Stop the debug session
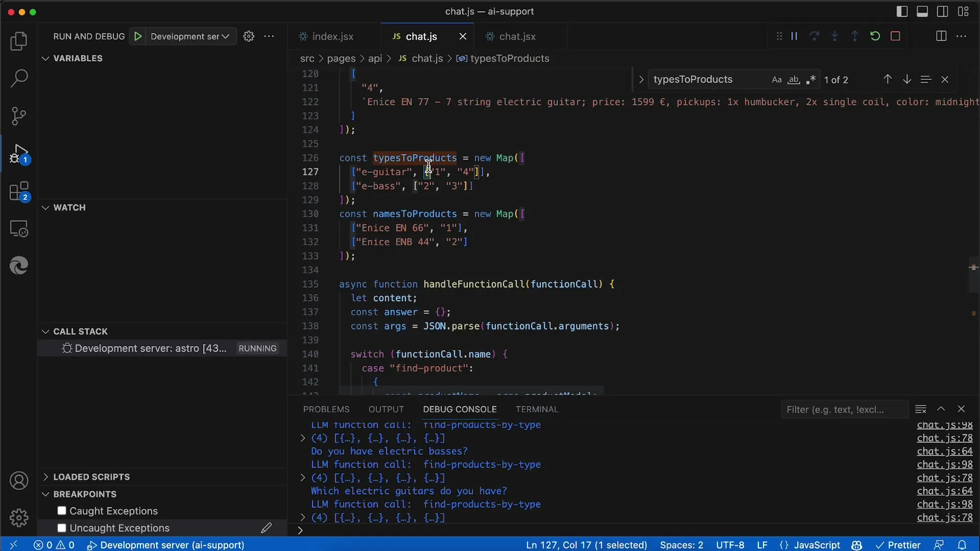The width and height of the screenshot is (980, 551). tap(895, 36)
